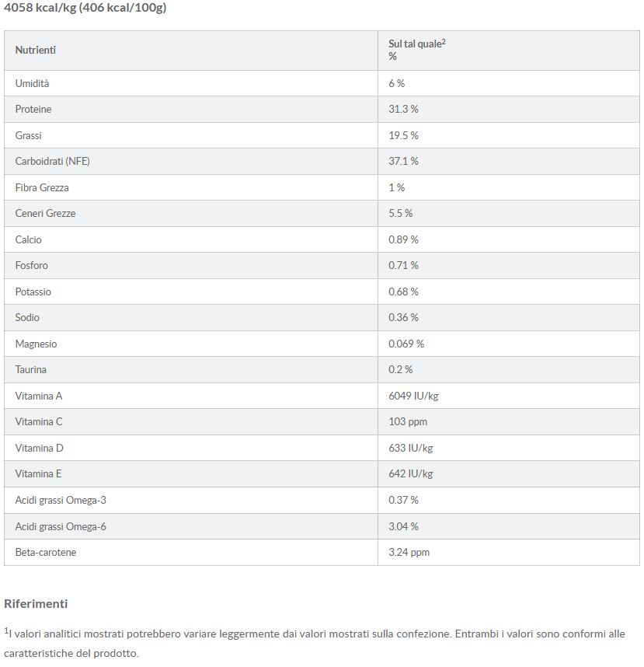
Task: Select the Ceneri Grezze 5.5 % value
Action: point(400,213)
